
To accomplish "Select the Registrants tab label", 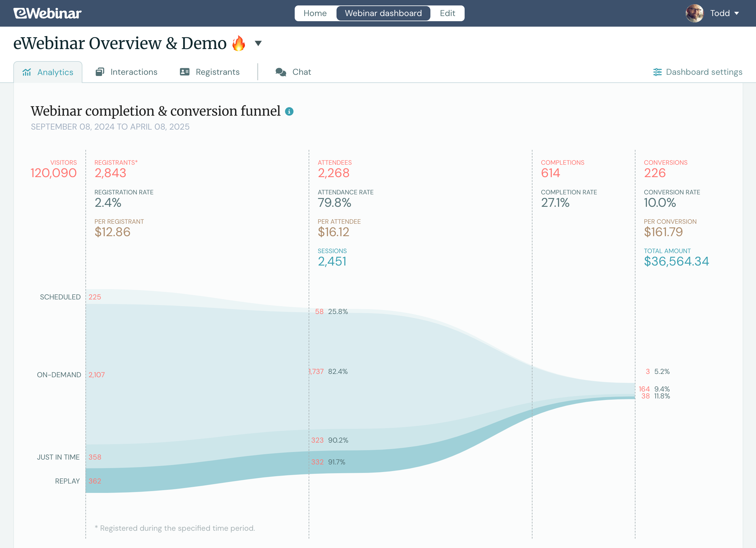I will point(217,72).
